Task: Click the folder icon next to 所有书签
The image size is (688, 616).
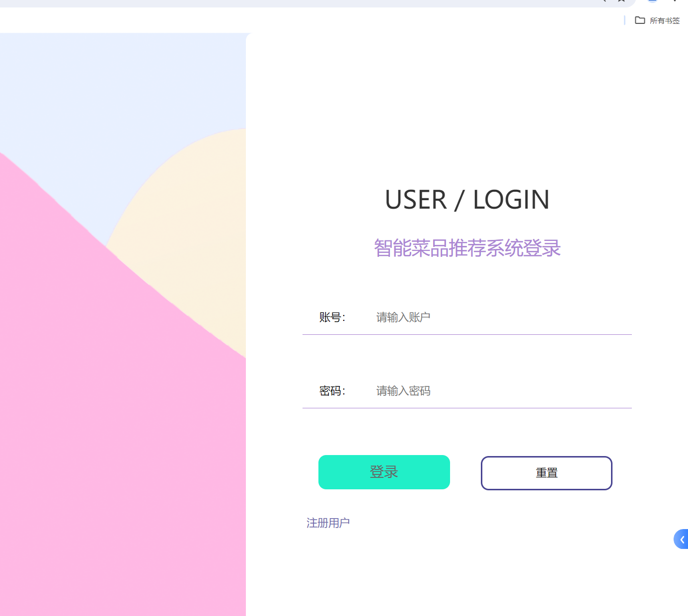Action: coord(640,20)
